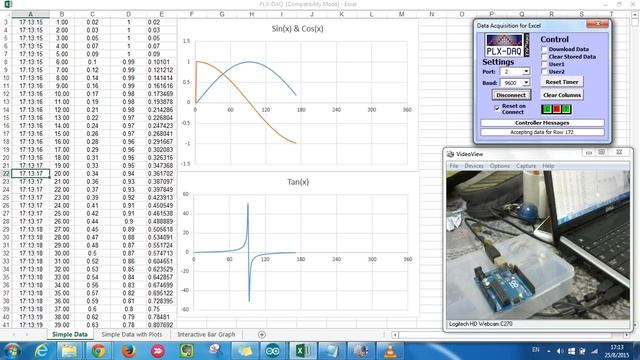This screenshot has width=640, height=360.
Task: Click the Controller Messages field
Action: pyautogui.click(x=542, y=122)
